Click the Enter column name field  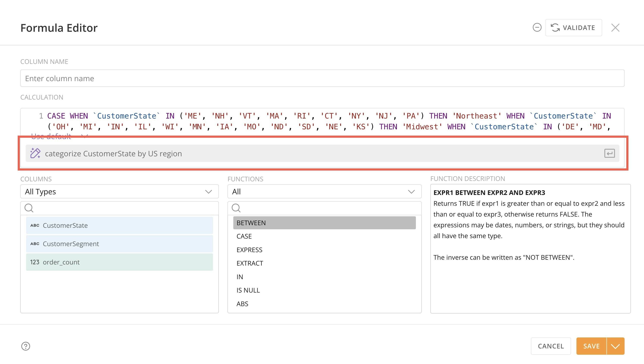pos(322,78)
